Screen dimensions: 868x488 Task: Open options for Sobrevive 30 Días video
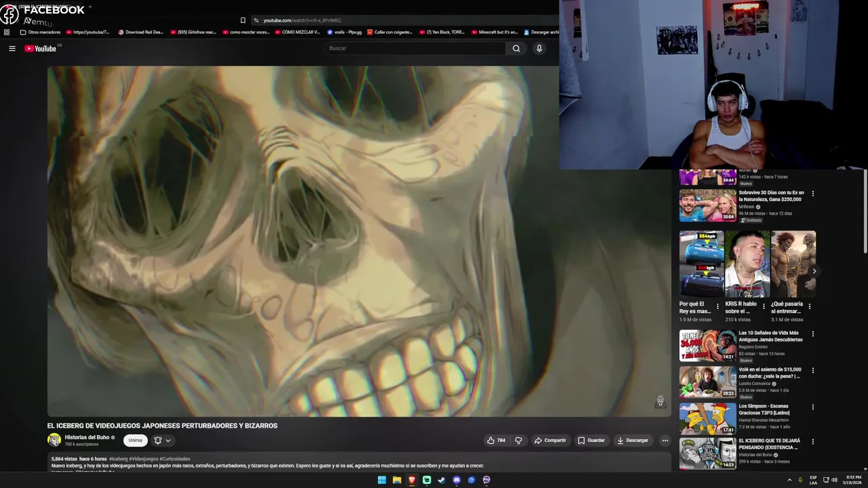[812, 194]
